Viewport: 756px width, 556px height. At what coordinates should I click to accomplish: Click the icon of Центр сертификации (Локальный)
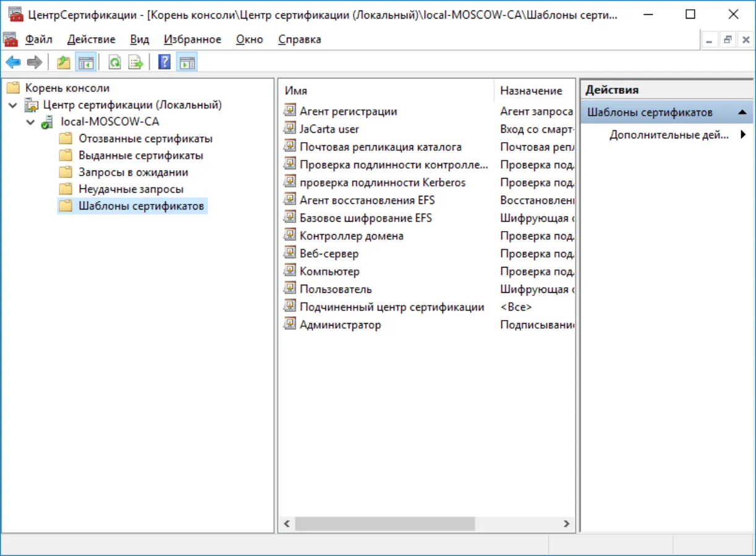[31, 105]
